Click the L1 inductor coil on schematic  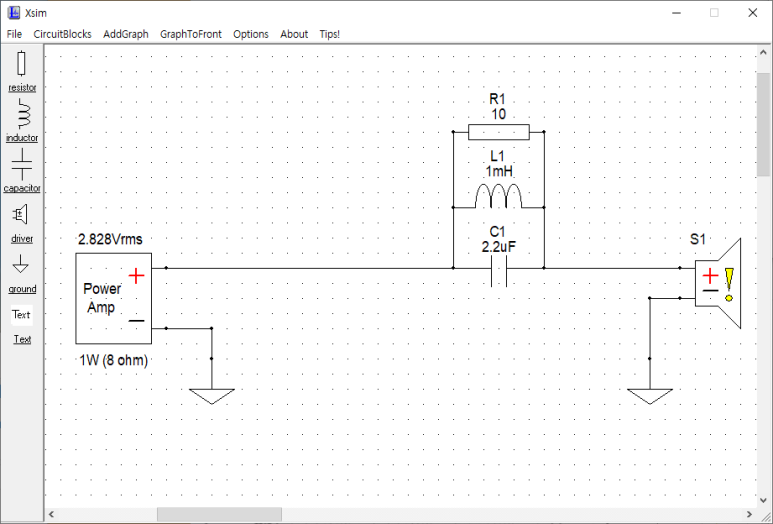[x=498, y=196]
